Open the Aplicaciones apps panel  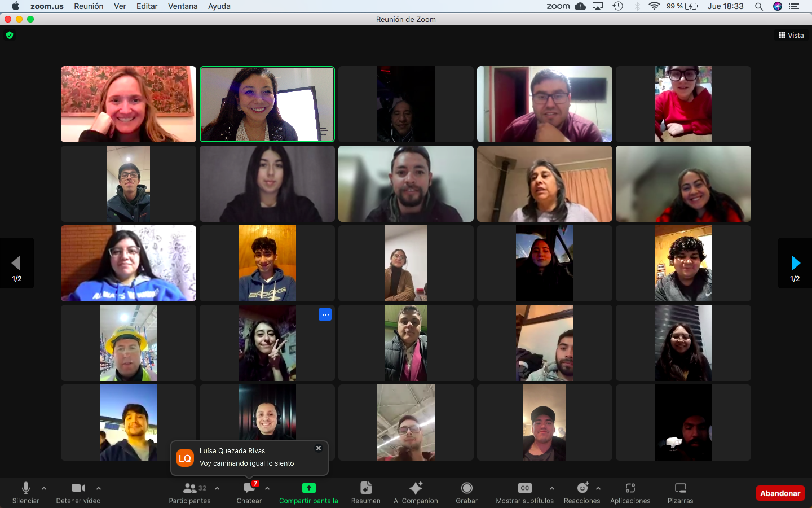coord(630,489)
